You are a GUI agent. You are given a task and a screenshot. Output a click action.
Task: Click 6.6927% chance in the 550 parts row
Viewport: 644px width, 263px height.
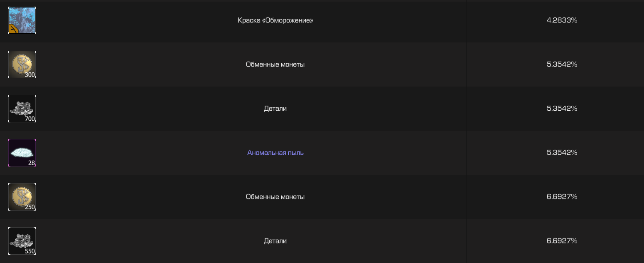click(562, 241)
